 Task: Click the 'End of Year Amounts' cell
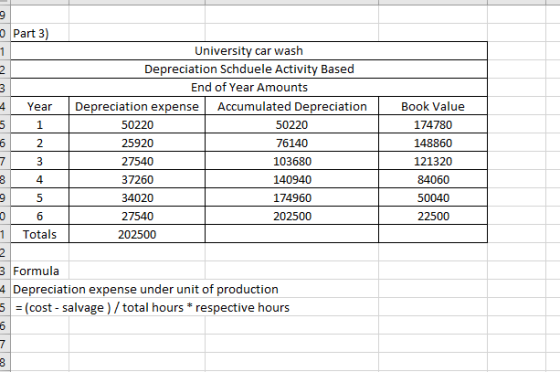tap(249, 87)
